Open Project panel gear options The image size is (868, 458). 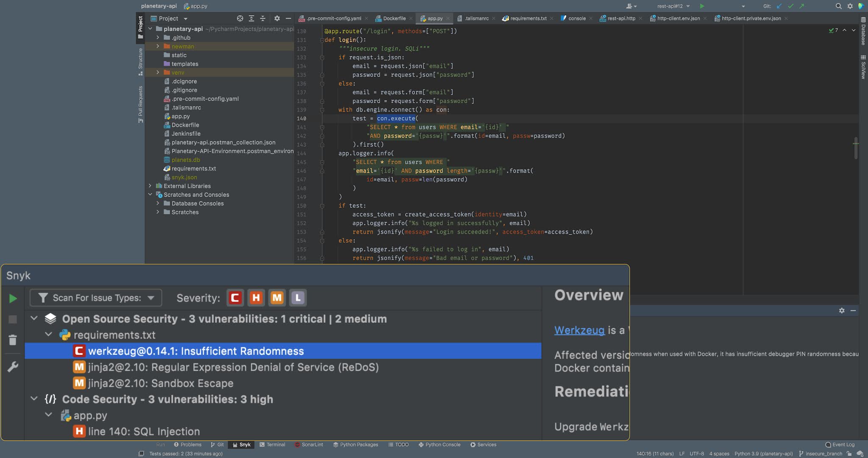277,18
